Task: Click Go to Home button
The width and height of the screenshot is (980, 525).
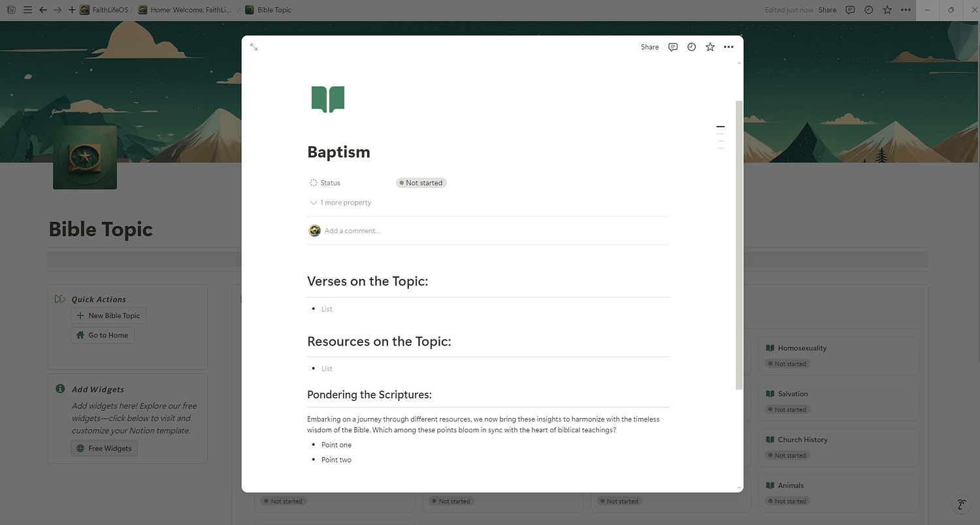Action: [103, 335]
